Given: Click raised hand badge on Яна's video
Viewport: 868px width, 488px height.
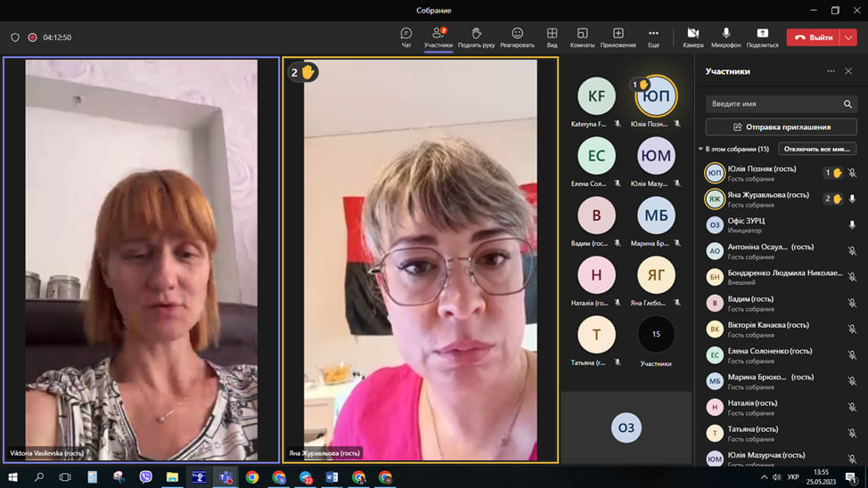Looking at the screenshot, I should (303, 72).
